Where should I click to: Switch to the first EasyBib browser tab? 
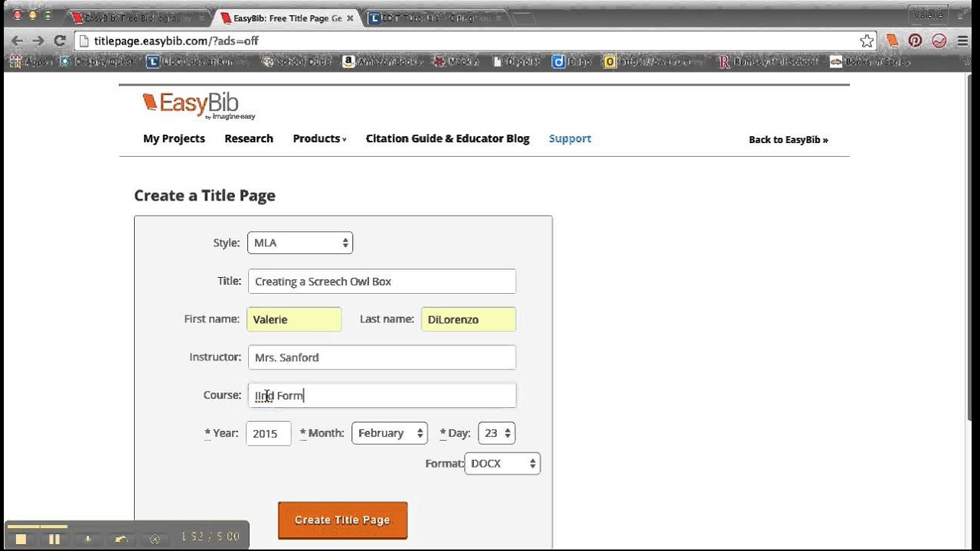click(x=138, y=18)
